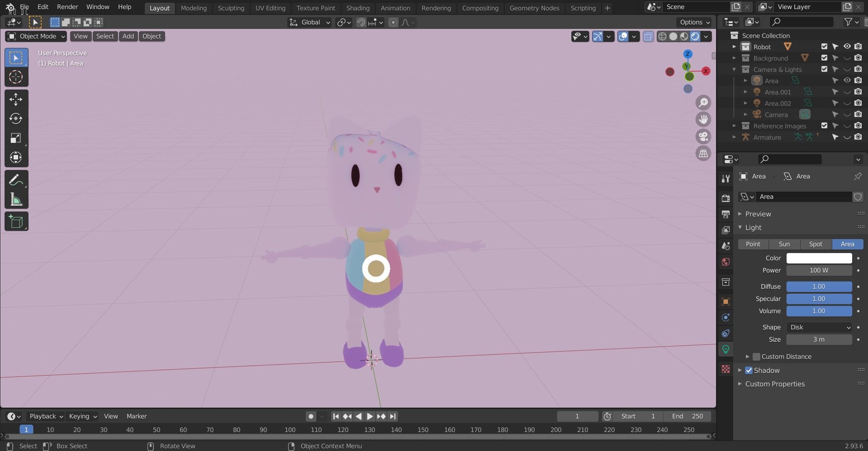Image resolution: width=868 pixels, height=451 pixels.
Task: Set light type to Sun
Action: coord(784,244)
